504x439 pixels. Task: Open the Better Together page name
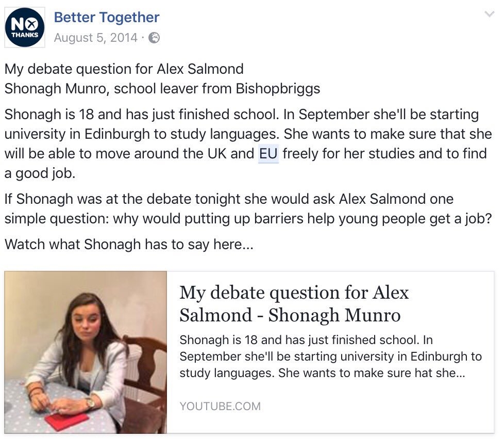(106, 17)
